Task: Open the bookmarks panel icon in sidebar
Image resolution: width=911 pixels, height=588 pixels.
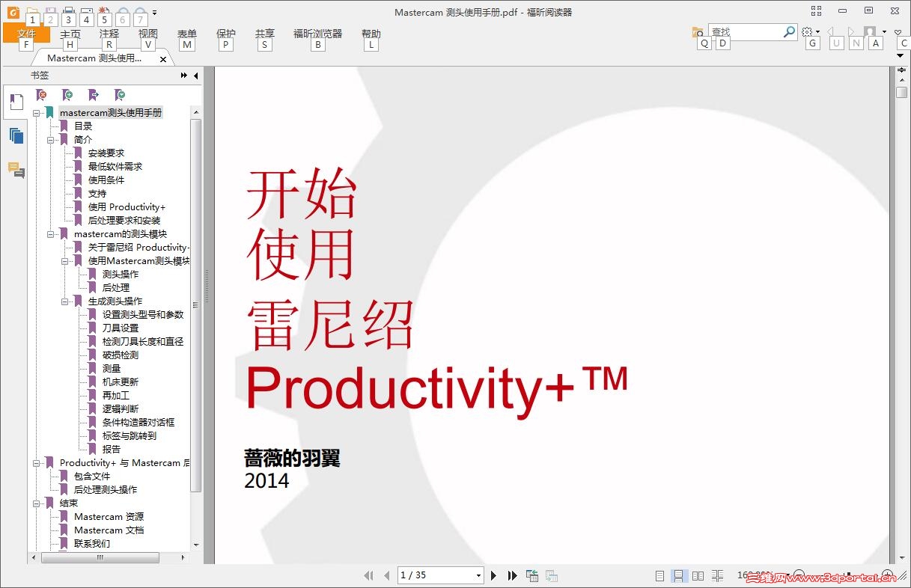Action: click(x=16, y=102)
